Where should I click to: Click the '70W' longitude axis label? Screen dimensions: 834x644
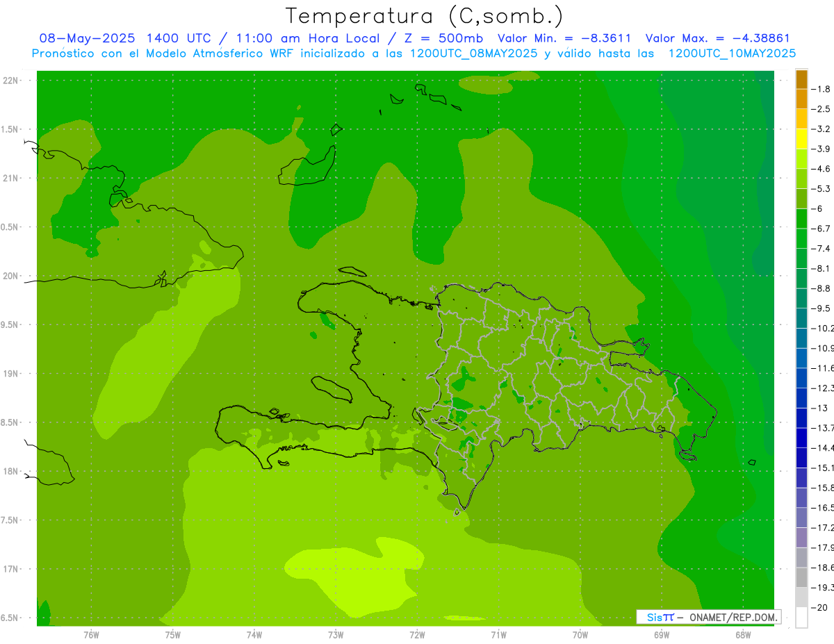click(580, 635)
